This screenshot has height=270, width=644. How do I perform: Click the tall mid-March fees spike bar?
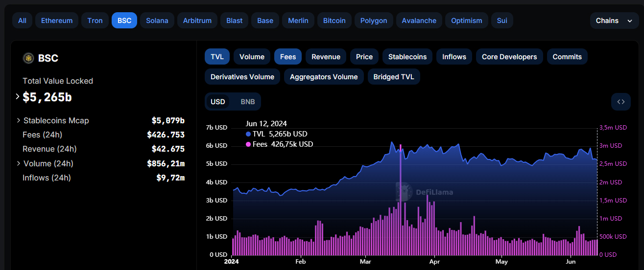click(x=401, y=199)
